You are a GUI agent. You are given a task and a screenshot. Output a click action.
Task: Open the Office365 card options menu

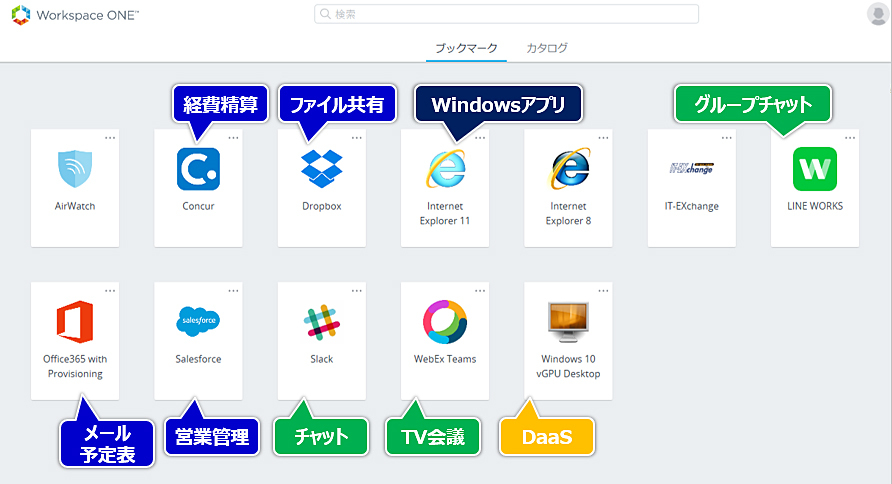[110, 291]
